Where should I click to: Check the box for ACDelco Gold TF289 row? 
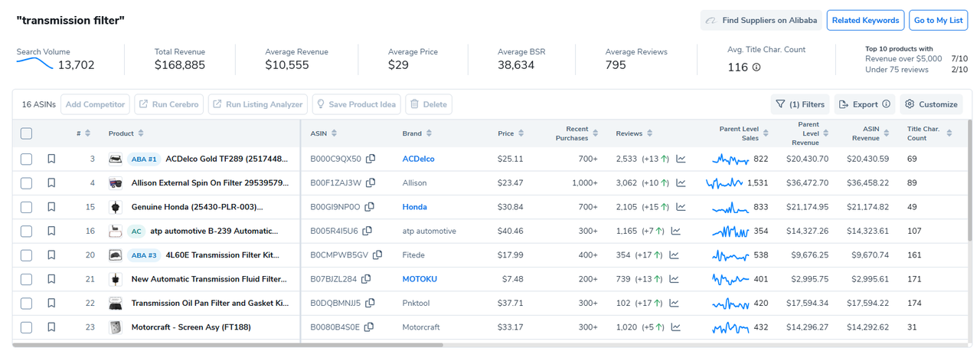[x=27, y=159]
